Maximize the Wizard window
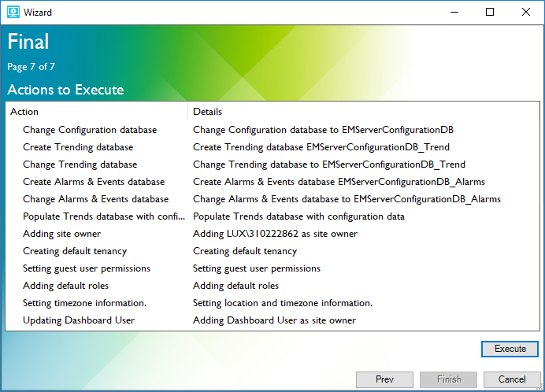Viewport: 545px width, 392px height. pos(490,12)
